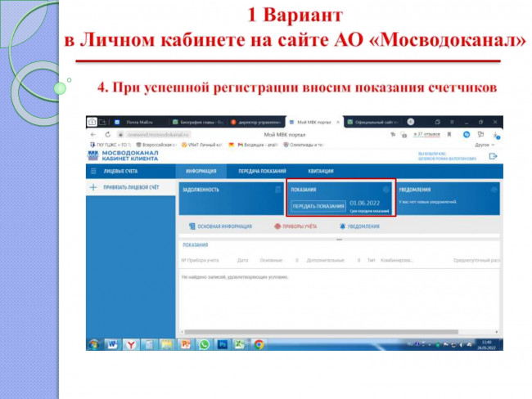
Task: Click the three-dots panel handle above table
Action: (340, 240)
